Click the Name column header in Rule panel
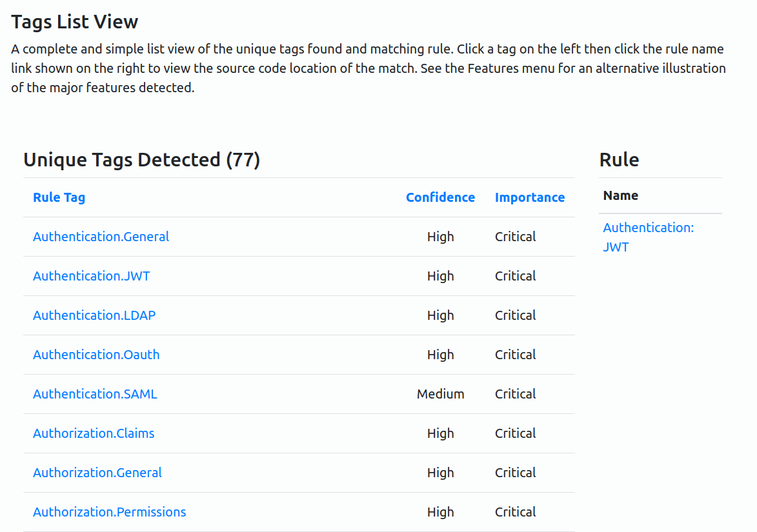 620,195
